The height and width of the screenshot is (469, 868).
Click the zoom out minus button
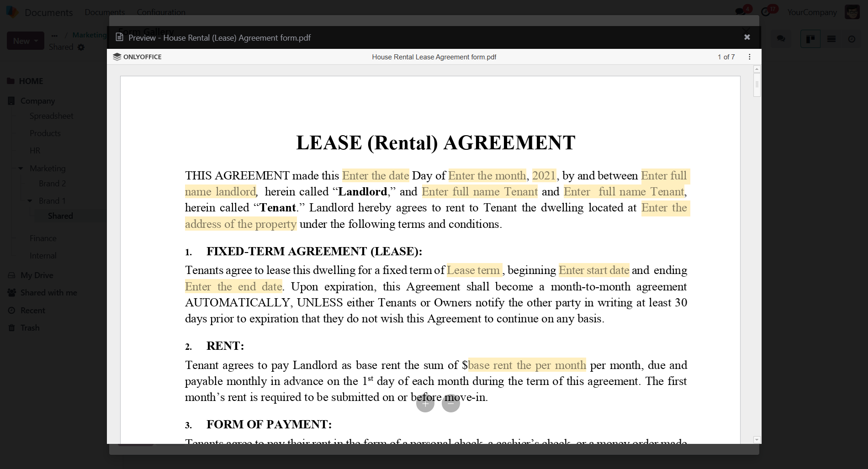[x=450, y=403]
